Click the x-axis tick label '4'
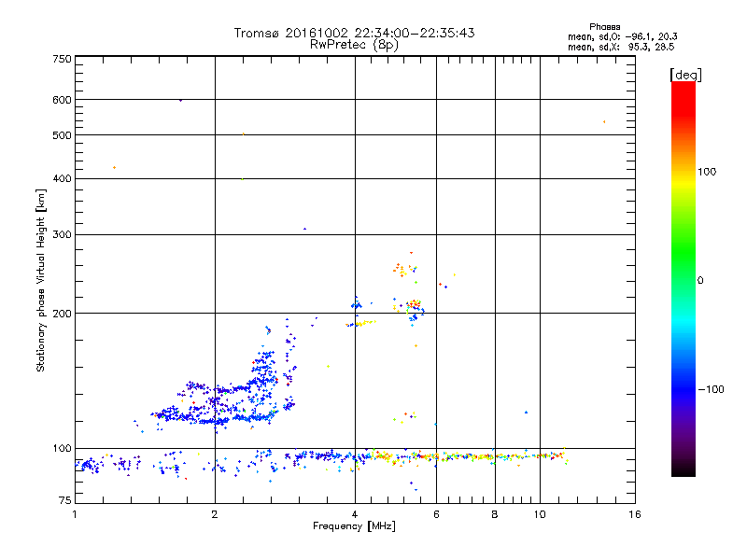This screenshot has width=747, height=560. [x=355, y=514]
